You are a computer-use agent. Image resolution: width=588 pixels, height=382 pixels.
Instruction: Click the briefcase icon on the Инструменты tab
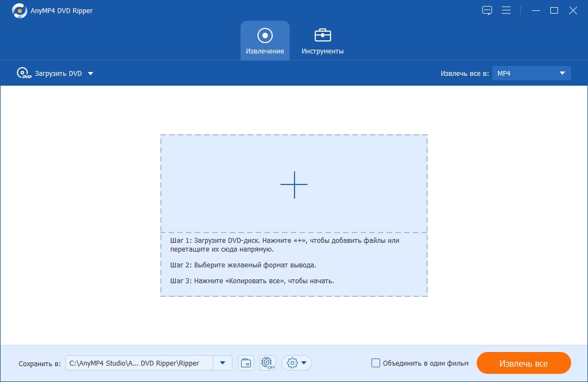[x=322, y=34]
